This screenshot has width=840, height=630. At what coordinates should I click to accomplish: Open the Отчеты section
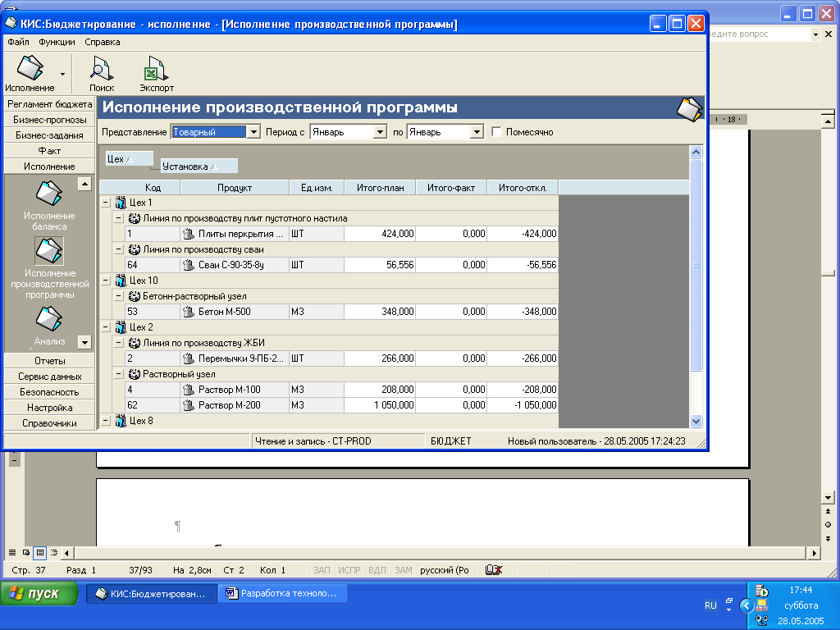pyautogui.click(x=49, y=361)
